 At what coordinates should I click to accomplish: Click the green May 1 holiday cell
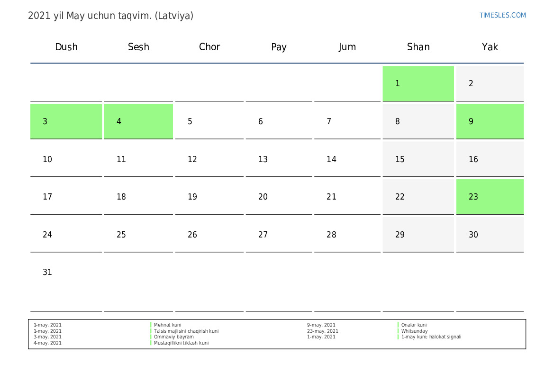pos(418,83)
